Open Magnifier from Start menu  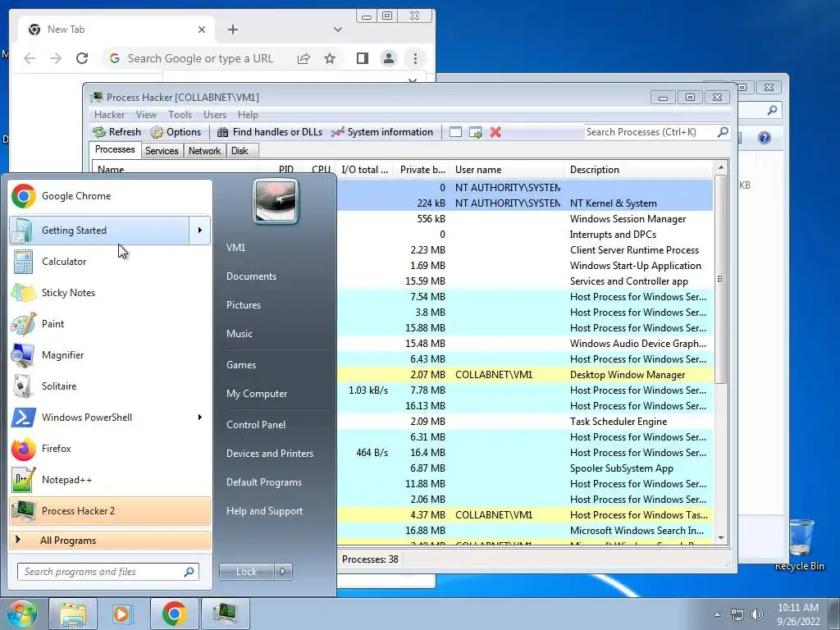pos(110,354)
